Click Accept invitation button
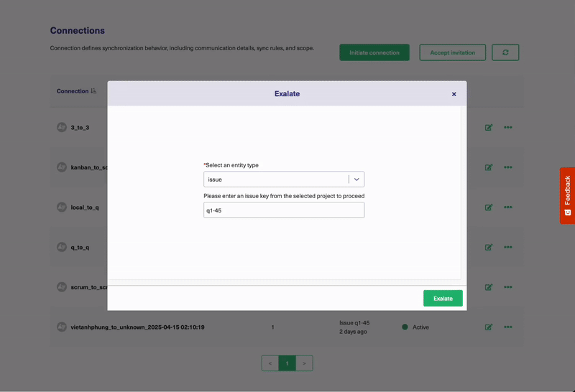The image size is (575, 392). [452, 52]
